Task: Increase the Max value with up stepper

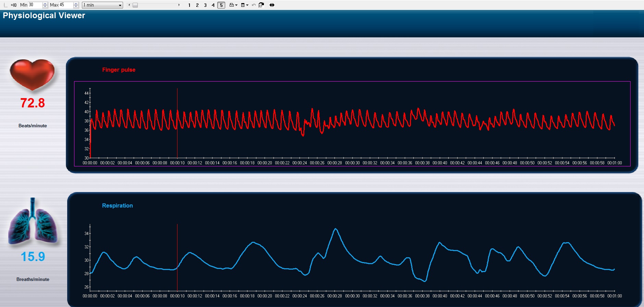Action: [x=76, y=3]
